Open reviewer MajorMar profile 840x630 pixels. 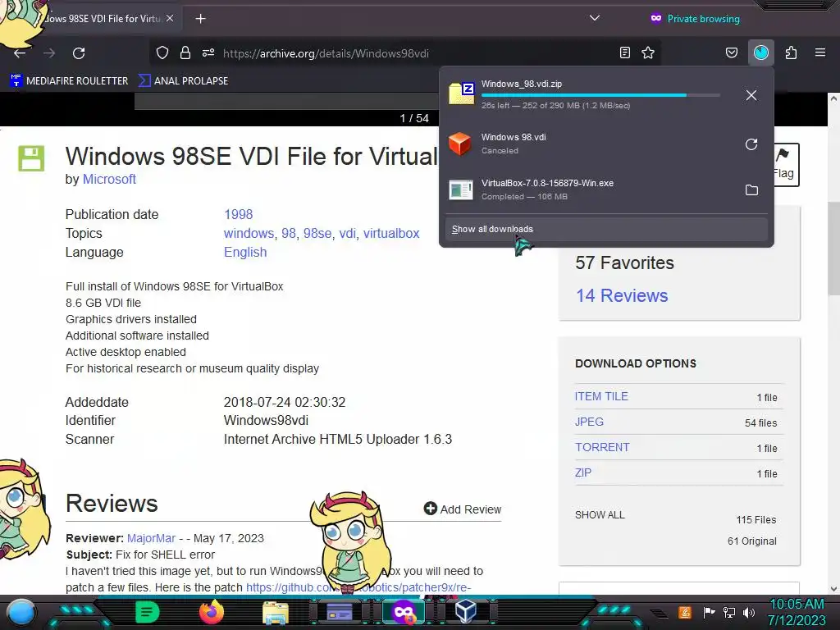(x=151, y=538)
